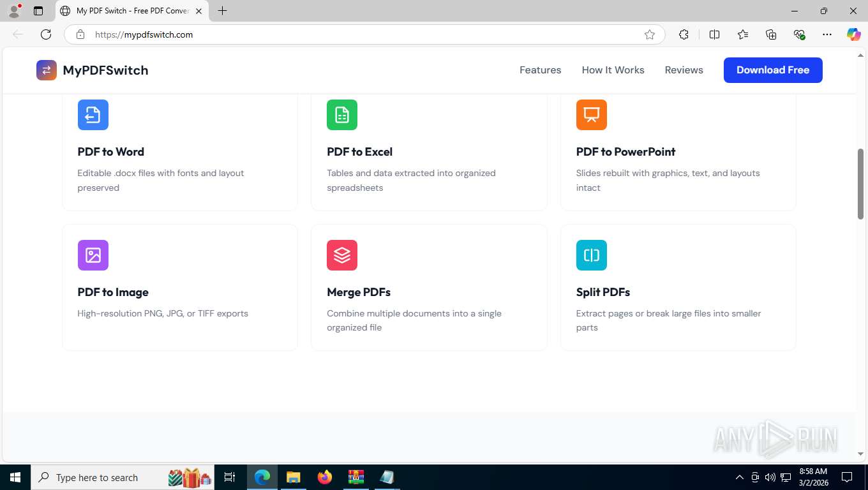
Task: Click the orange PDF to PowerPoint icon
Action: [592, 115]
